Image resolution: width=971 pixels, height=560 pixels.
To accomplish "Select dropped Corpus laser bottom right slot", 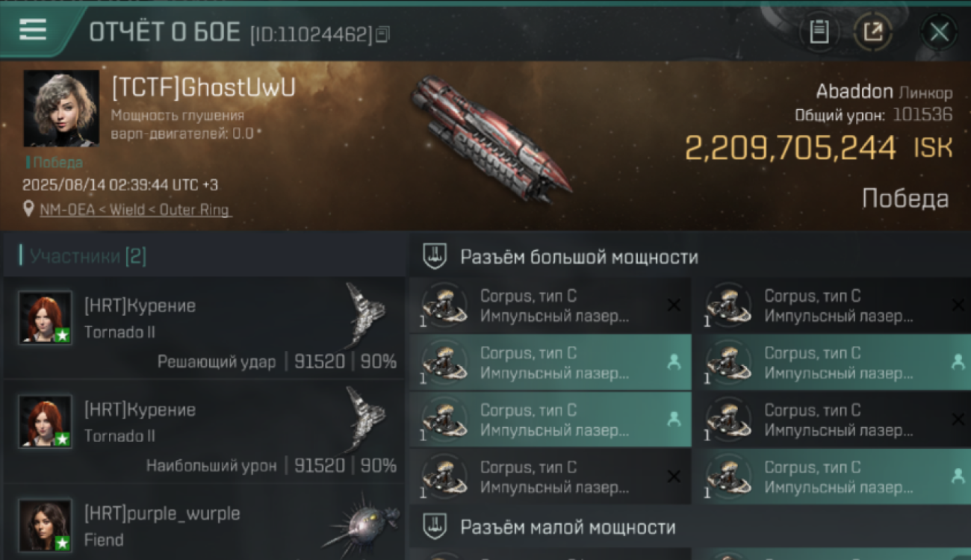I will coord(831,476).
